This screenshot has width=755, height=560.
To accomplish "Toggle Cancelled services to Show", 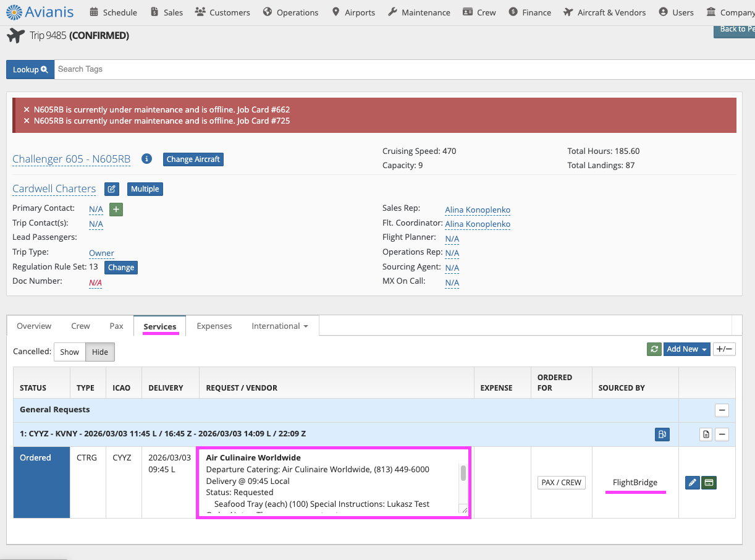I will 69,352.
